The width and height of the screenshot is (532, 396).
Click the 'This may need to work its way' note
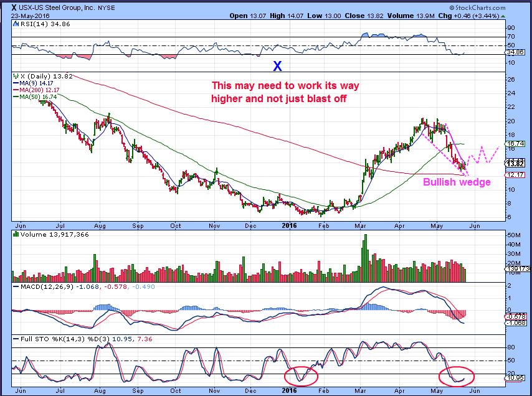tap(285, 85)
